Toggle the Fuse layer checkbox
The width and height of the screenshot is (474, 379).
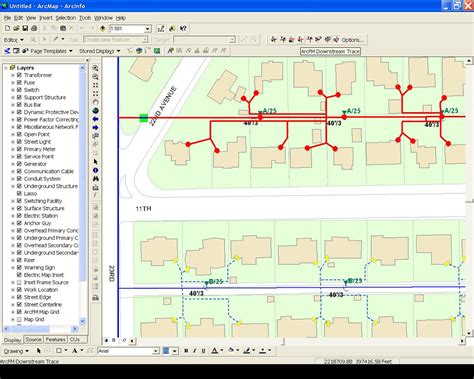19,82
